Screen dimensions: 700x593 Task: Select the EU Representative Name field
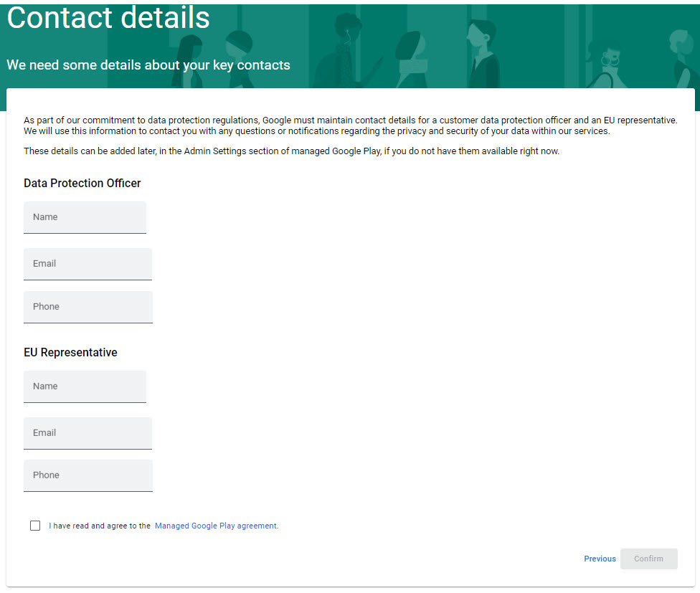[85, 386]
